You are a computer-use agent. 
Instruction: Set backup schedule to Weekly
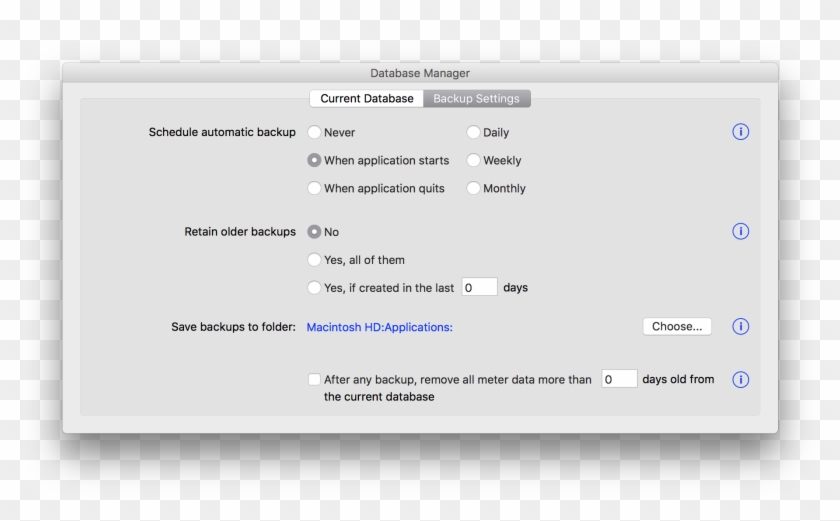pos(474,160)
